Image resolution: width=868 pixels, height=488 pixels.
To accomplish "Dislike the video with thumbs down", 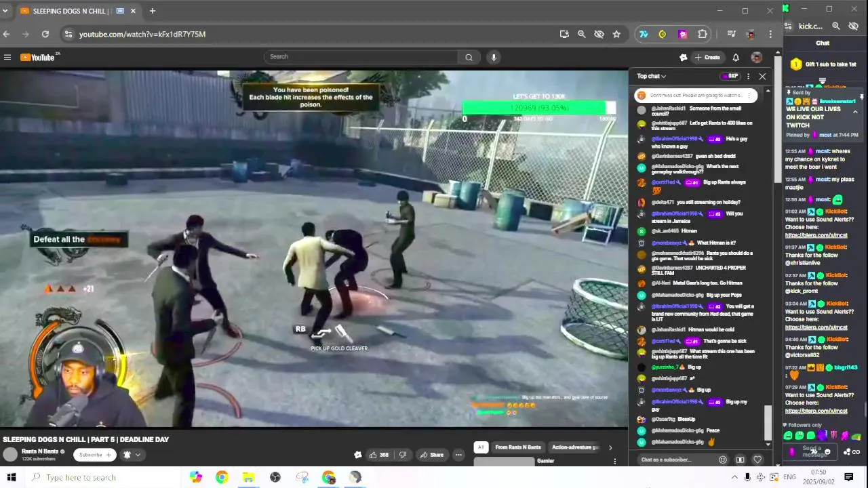I will pos(403,455).
